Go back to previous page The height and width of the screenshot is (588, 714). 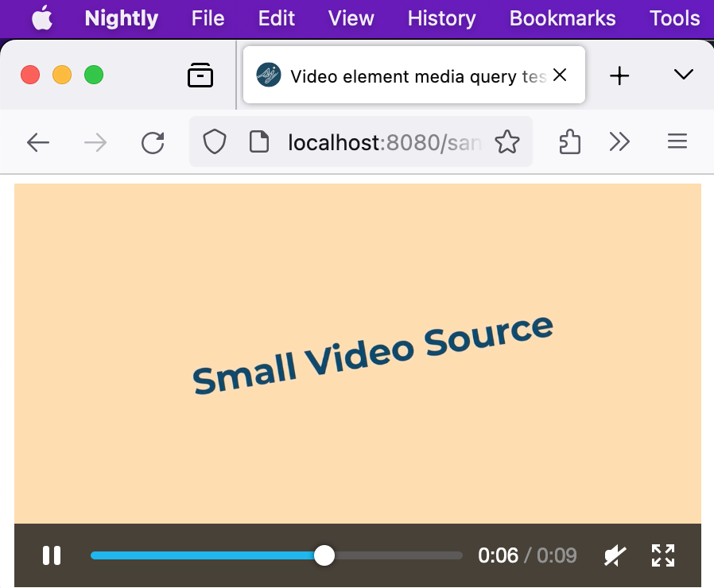click(38, 142)
